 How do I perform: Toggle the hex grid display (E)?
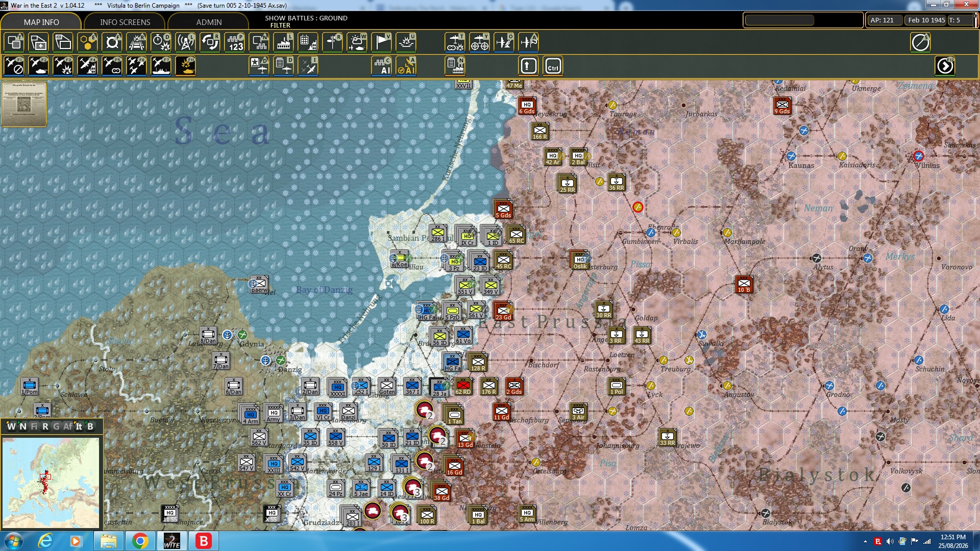click(88, 42)
